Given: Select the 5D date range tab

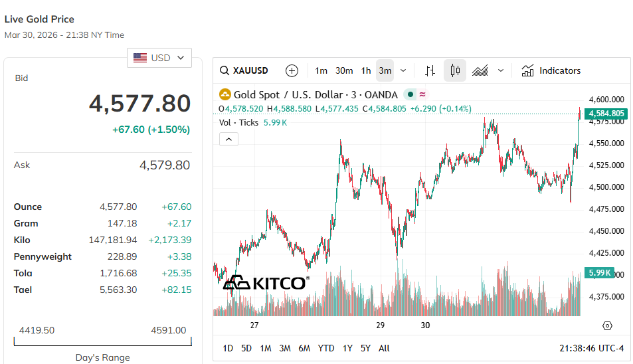Looking at the screenshot, I should (246, 348).
